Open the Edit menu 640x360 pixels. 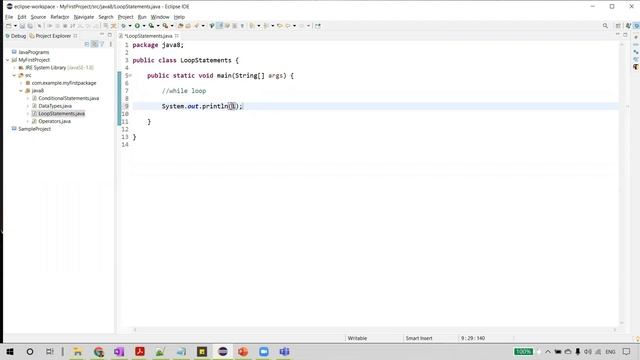point(22,17)
